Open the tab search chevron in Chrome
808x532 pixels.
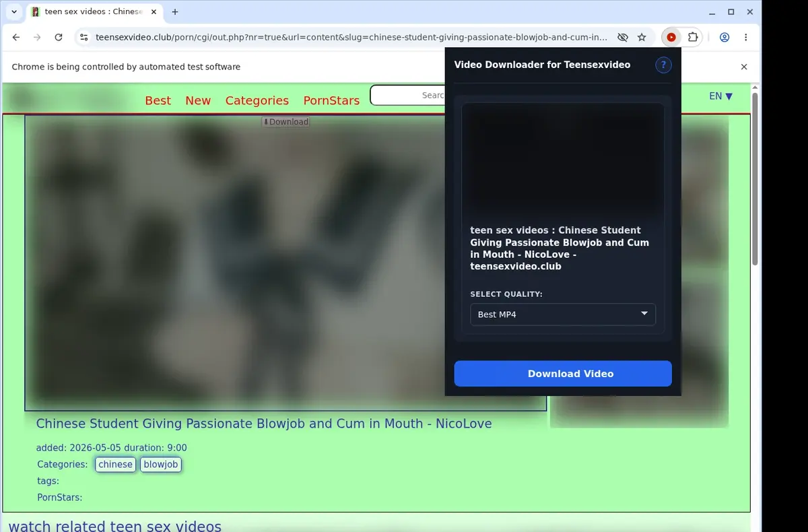coord(14,11)
